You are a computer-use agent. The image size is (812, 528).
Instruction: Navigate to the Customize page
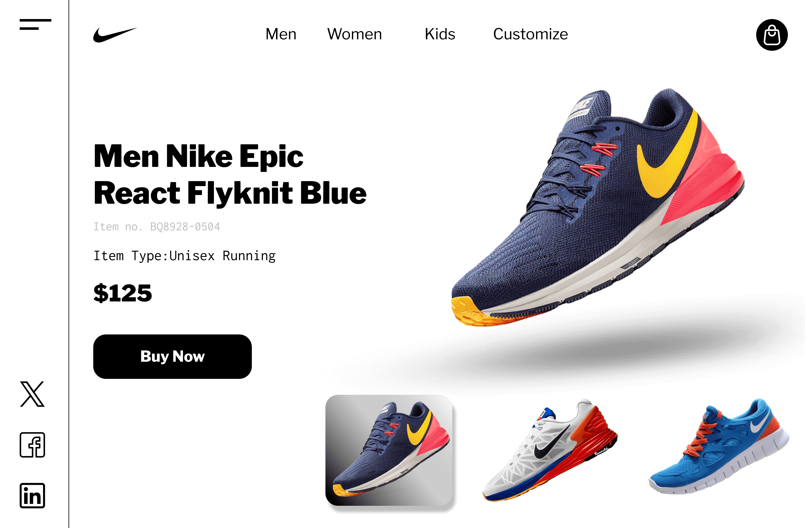click(530, 34)
